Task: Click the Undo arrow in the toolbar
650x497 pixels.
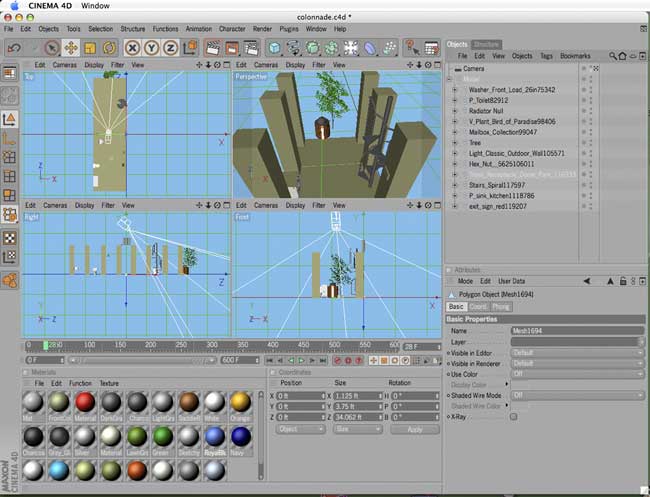Action: [x=12, y=47]
